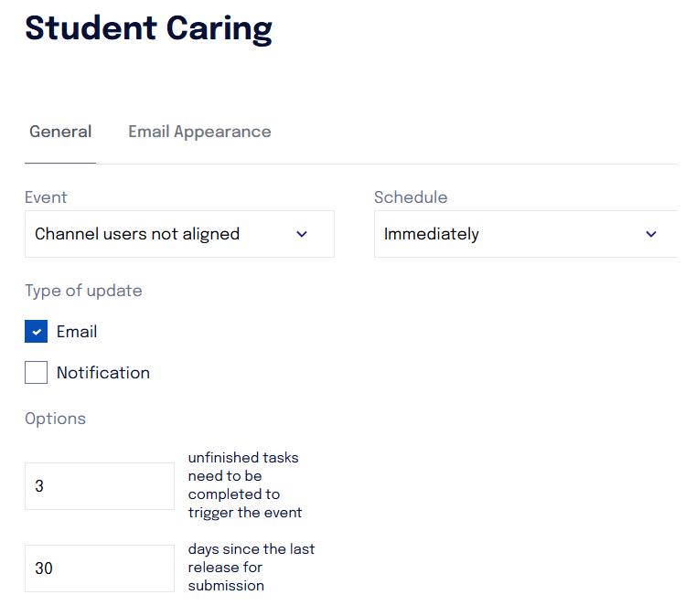Click the chevron arrow in the Schedule field
This screenshot has width=696, height=616.
[650, 234]
